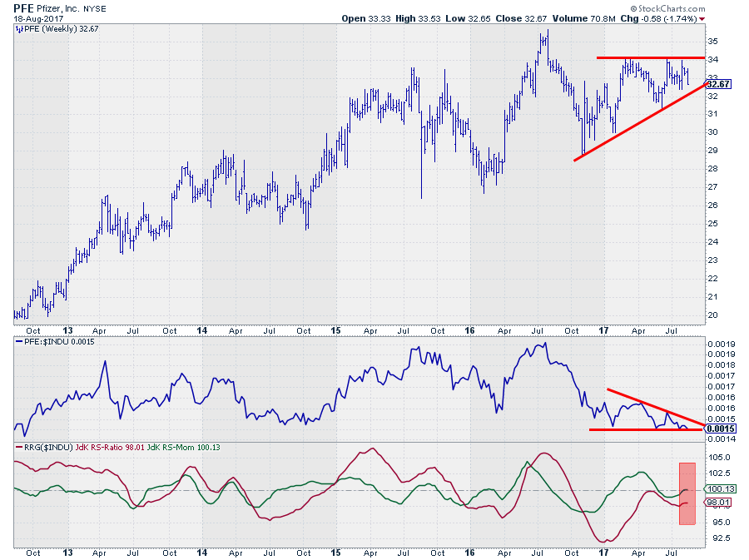Select the 'Pfizer, Inc.' company name
The image size is (749, 560).
(x=58, y=8)
